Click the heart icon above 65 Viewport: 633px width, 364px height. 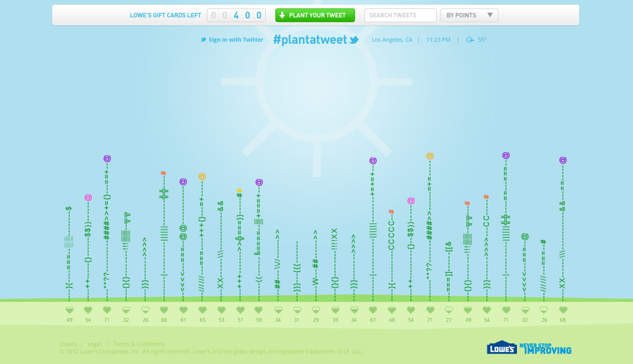click(x=202, y=310)
